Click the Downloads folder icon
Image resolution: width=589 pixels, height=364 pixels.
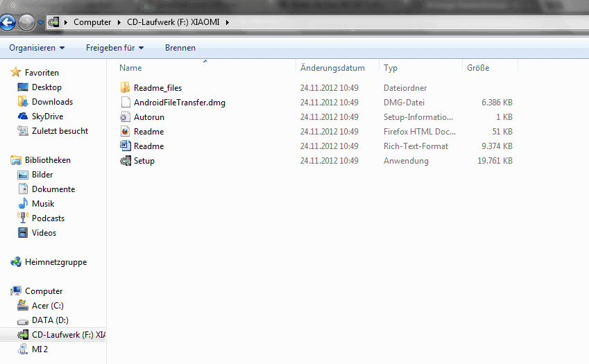pyautogui.click(x=22, y=101)
